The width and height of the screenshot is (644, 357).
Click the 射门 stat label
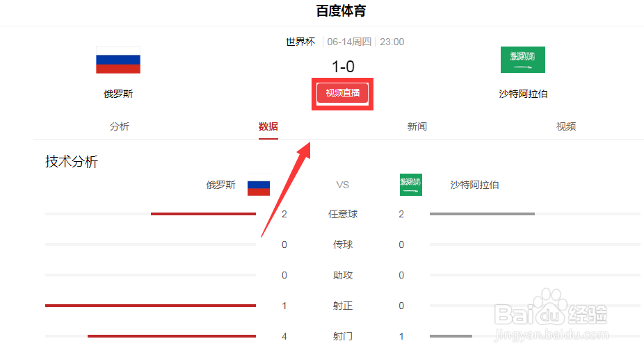click(343, 336)
